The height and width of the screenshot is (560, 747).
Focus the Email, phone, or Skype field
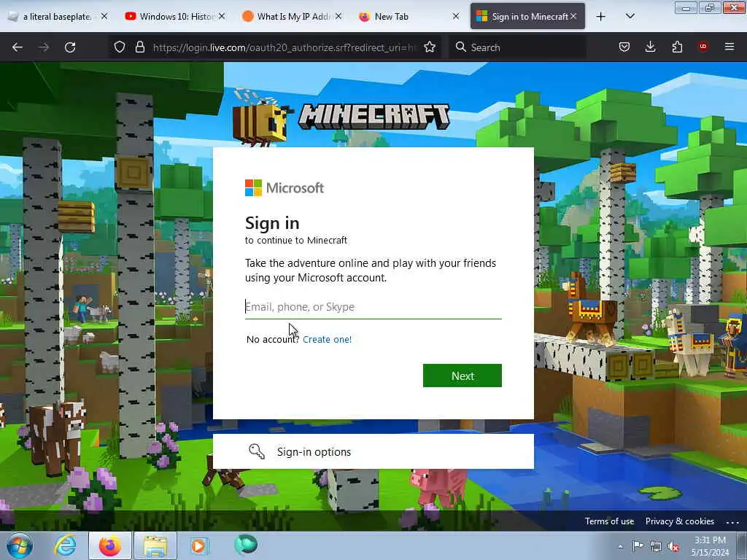tap(373, 307)
